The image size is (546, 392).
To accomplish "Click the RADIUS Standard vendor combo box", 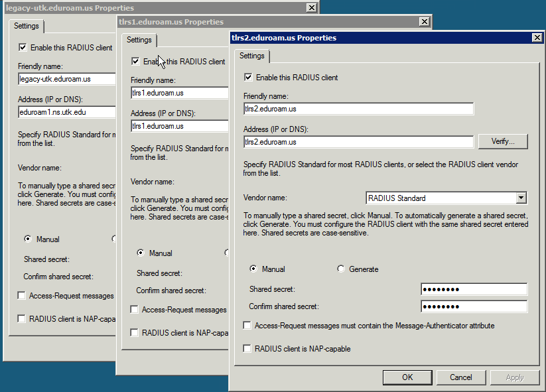I will 446,198.
